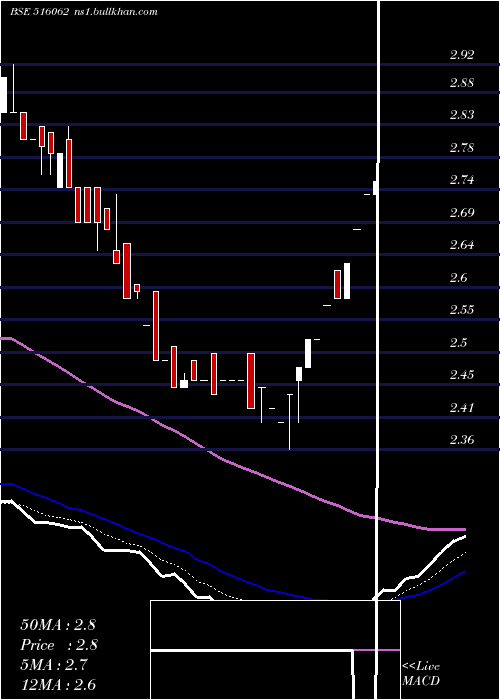This screenshot has height=700, width=500.
Task: Click the 2.92 price axis label
Action: pyautogui.click(x=462, y=55)
